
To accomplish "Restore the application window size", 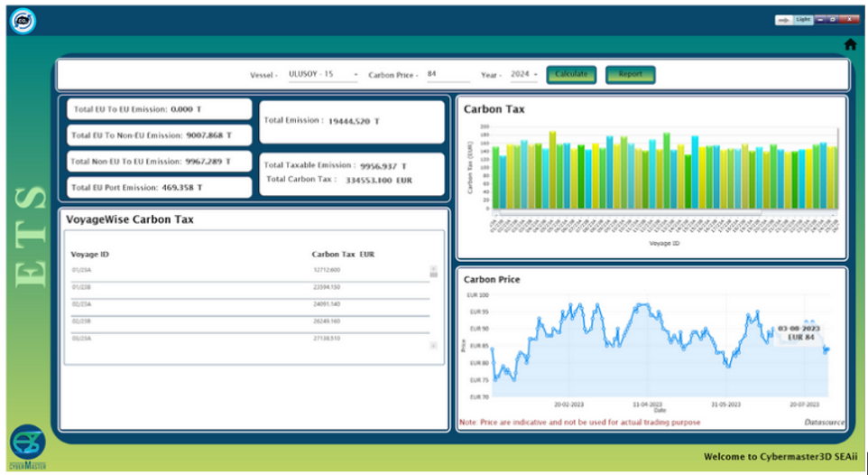I will click(832, 20).
